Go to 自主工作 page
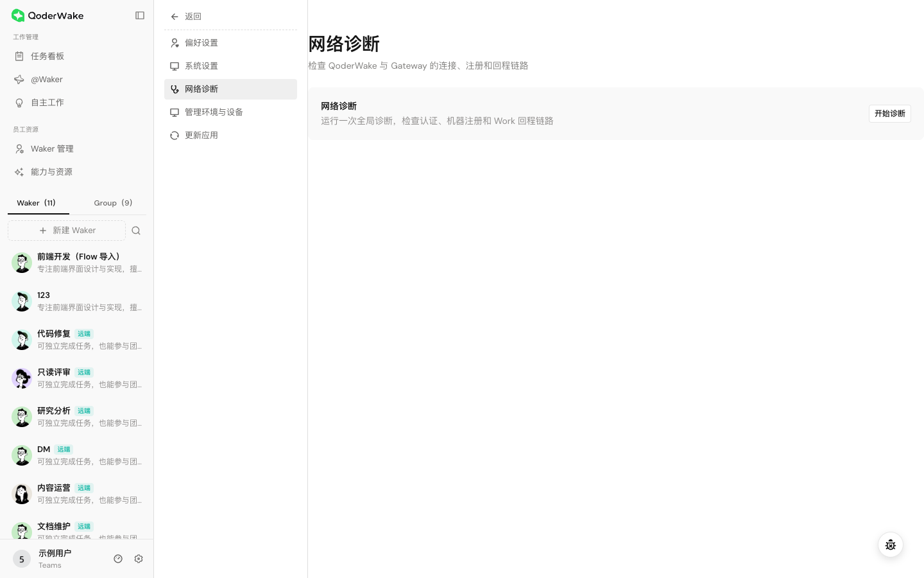Viewport: 924px width, 578px height. pos(77,103)
